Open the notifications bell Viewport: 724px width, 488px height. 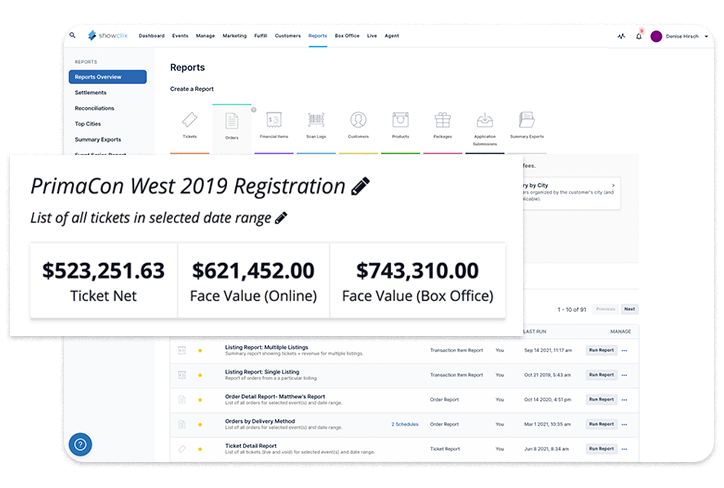(x=638, y=36)
